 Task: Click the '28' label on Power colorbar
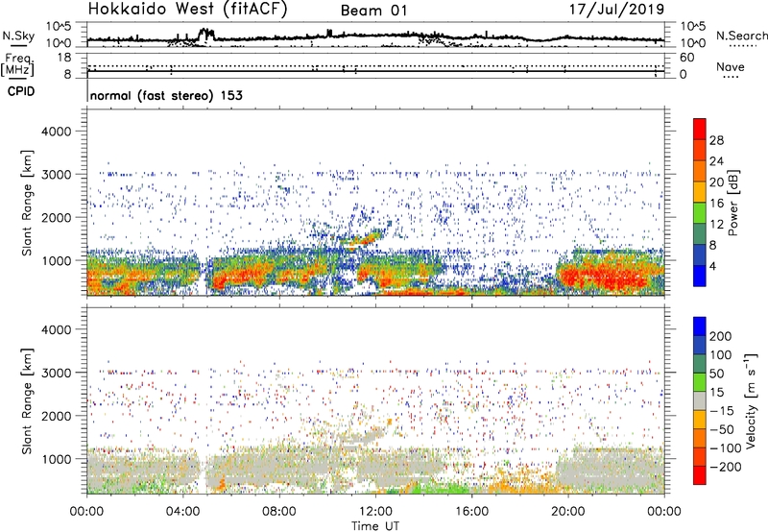tap(716, 140)
